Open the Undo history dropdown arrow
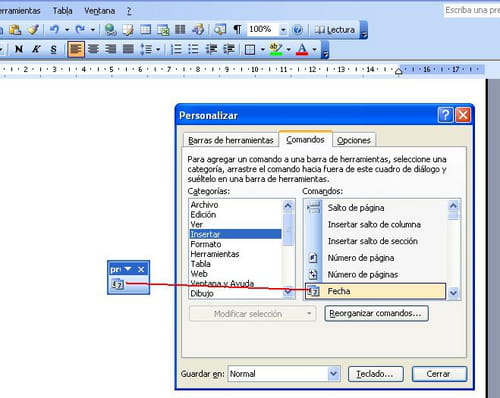This screenshot has width=500, height=398. [x=67, y=30]
